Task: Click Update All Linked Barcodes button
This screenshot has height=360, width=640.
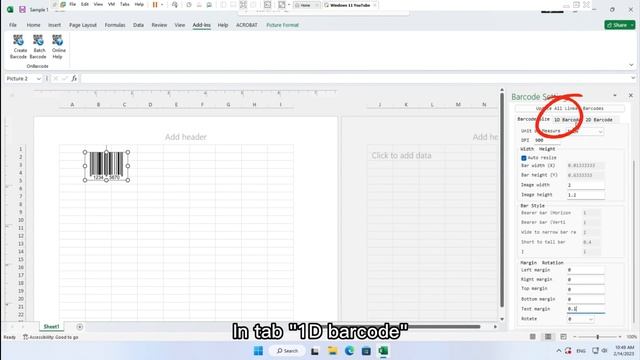Action: [569, 108]
